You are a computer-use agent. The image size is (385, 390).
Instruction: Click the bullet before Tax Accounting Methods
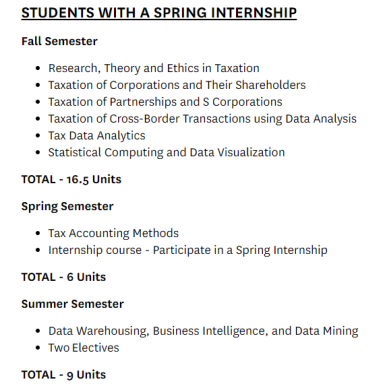click(38, 233)
